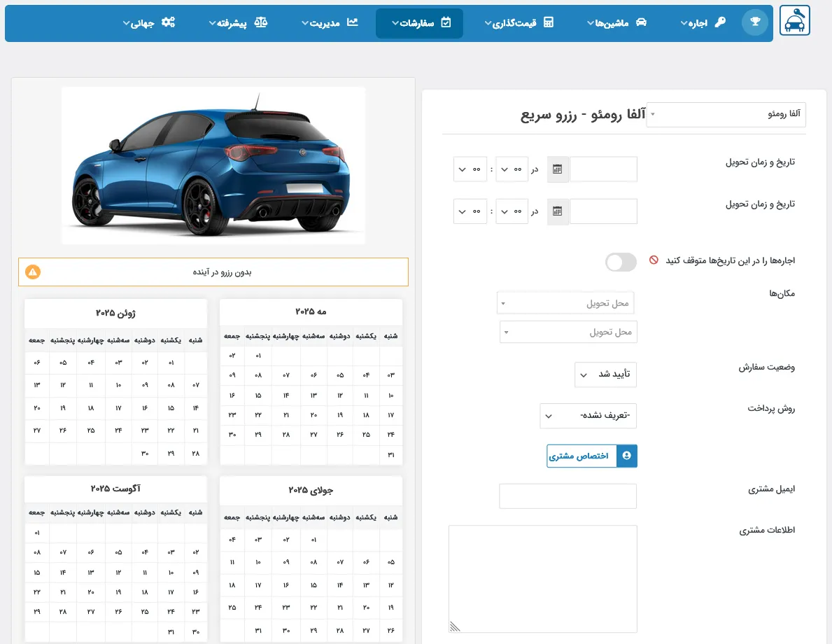The image size is (832, 644).
Task: Open the روش پرداخت dropdown
Action: (588, 416)
